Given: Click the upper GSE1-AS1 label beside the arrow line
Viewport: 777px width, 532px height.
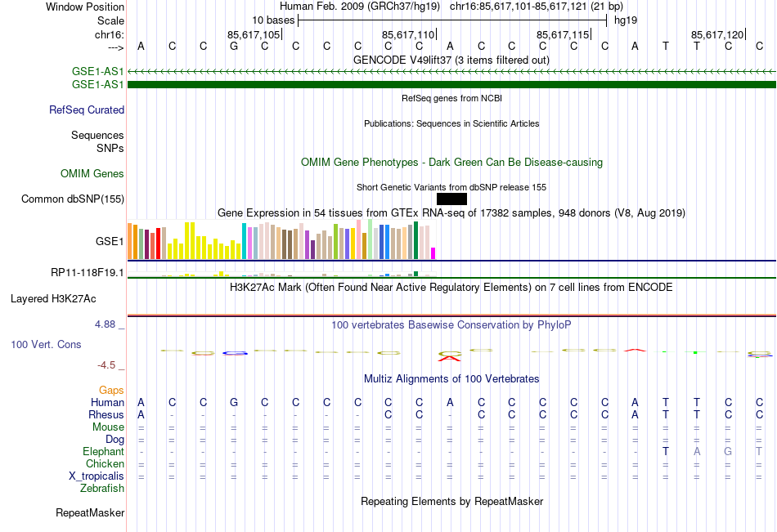Looking at the screenshot, I should tap(97, 72).
